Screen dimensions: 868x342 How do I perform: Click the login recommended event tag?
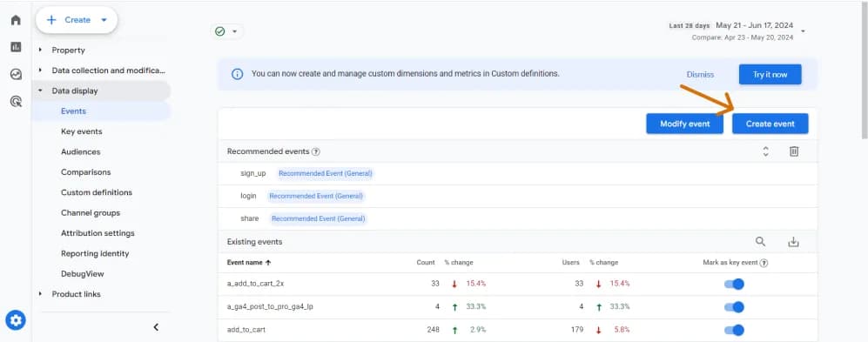(316, 196)
